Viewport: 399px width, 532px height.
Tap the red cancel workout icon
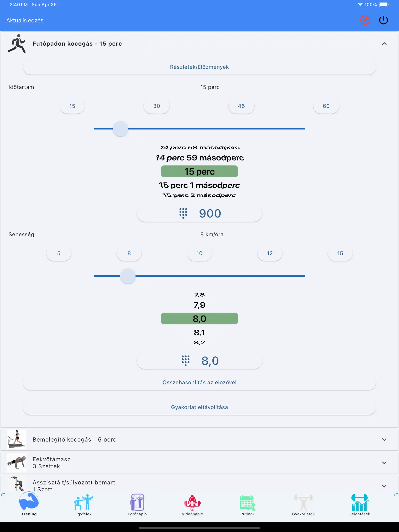click(365, 20)
